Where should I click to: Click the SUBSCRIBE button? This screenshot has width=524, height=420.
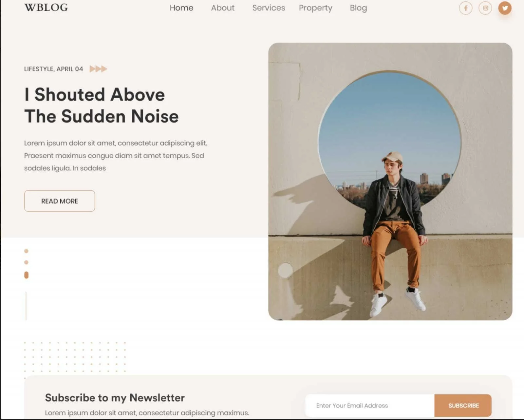click(463, 406)
